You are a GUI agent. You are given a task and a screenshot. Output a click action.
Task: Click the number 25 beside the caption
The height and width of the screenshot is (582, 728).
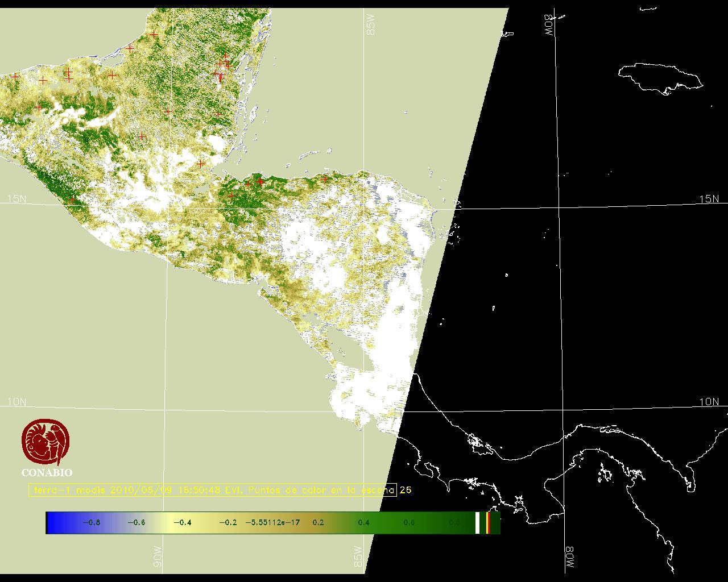click(x=405, y=490)
